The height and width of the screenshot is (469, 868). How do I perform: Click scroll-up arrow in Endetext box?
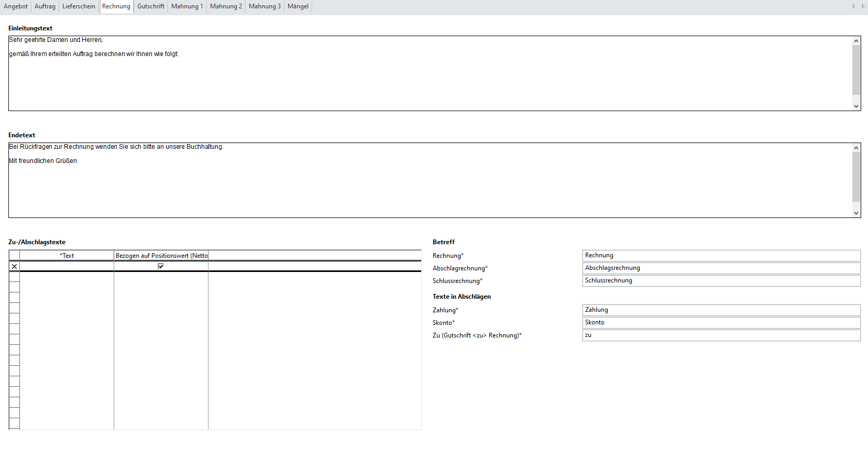[x=856, y=148]
